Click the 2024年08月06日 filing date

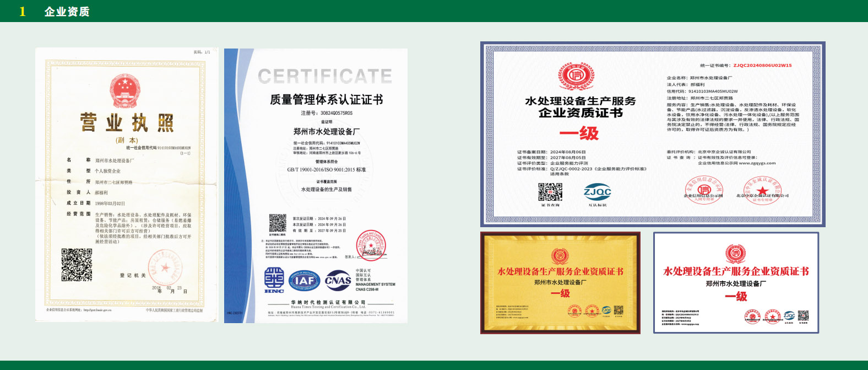[568, 152]
